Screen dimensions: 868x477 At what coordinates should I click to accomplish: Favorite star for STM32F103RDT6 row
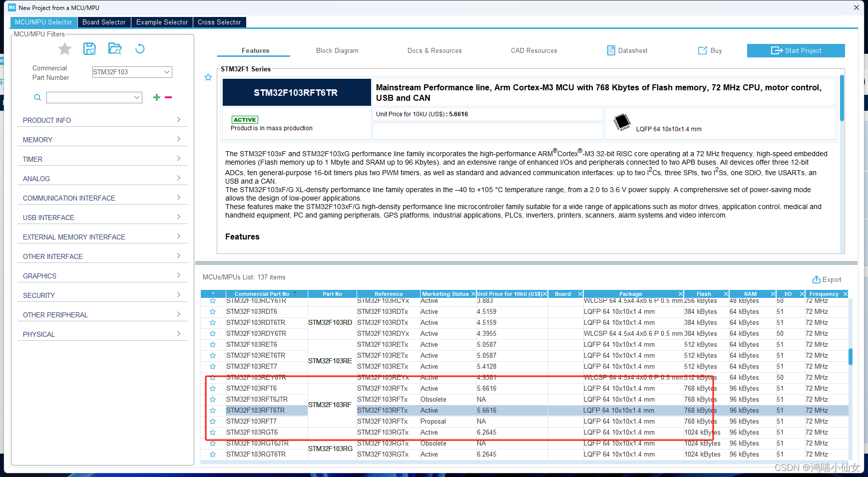pos(213,312)
